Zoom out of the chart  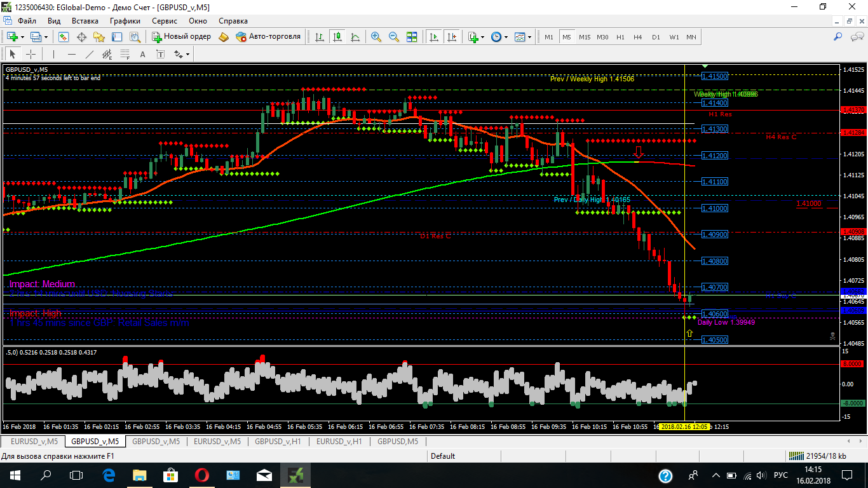click(394, 37)
